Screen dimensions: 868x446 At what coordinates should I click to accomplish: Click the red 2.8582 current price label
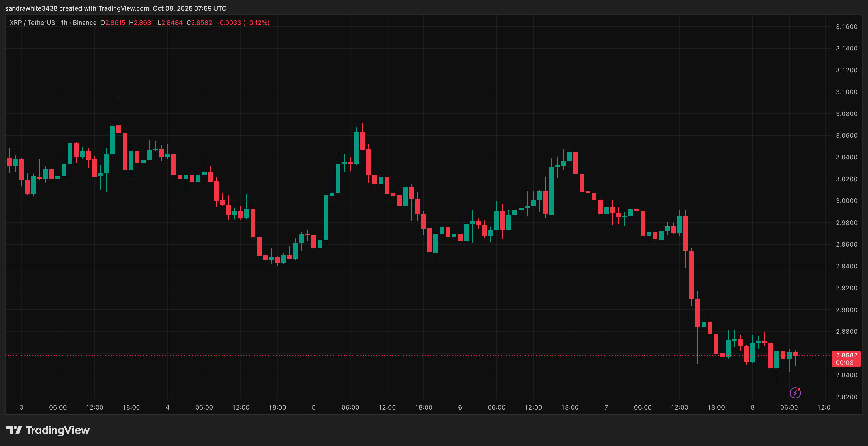846,355
